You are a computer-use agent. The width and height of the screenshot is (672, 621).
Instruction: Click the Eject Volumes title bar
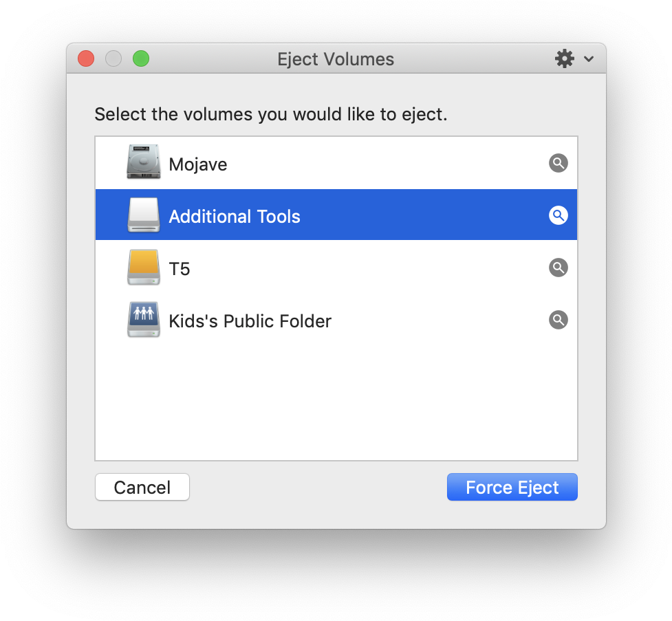click(336, 59)
